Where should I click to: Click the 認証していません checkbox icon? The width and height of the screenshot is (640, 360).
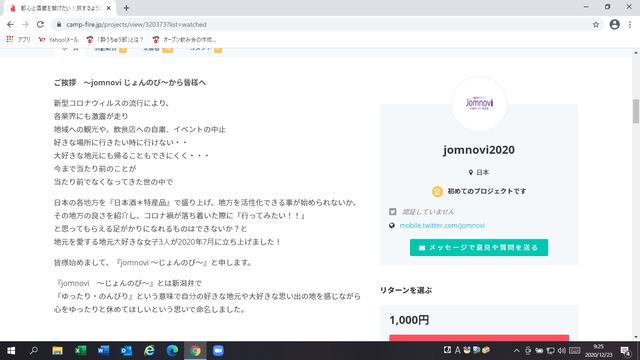pos(392,211)
